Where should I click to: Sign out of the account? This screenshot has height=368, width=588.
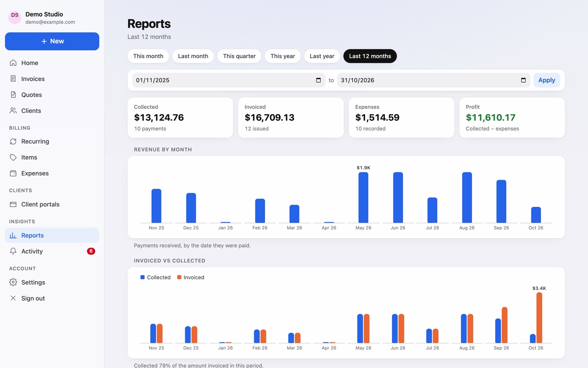pos(52,298)
